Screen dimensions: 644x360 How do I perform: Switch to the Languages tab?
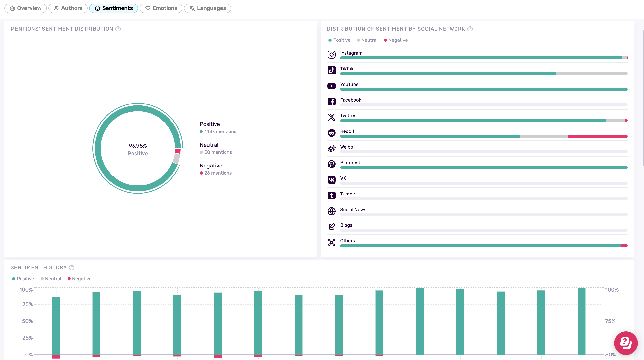click(207, 8)
